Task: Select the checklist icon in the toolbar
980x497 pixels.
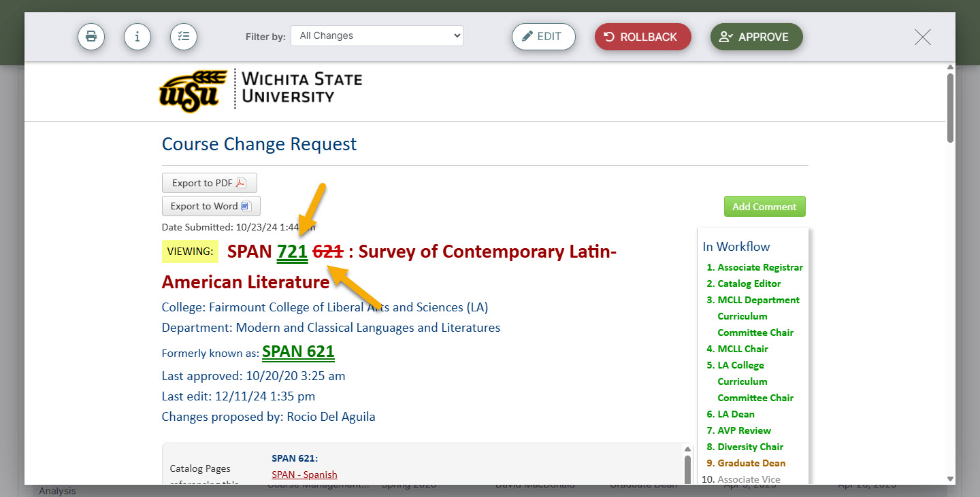Action: [184, 37]
